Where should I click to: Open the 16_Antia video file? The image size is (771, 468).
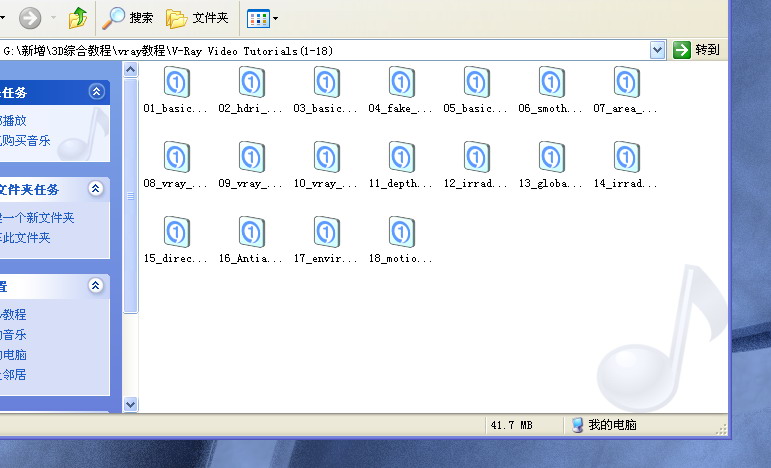(x=251, y=232)
